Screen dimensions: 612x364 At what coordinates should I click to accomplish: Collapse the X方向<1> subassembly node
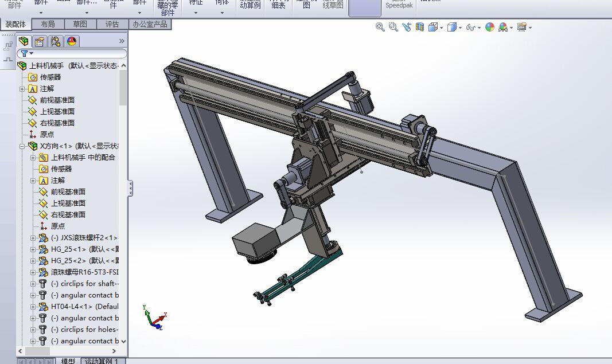click(22, 146)
